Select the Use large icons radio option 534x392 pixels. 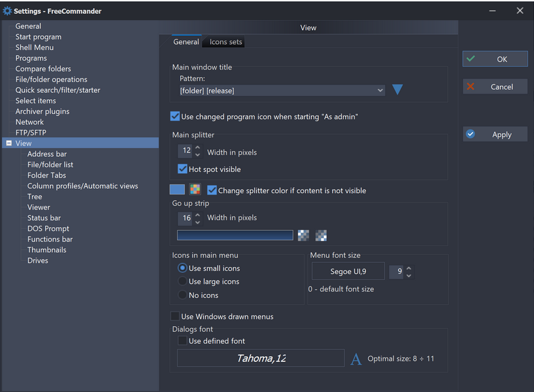pyautogui.click(x=183, y=282)
